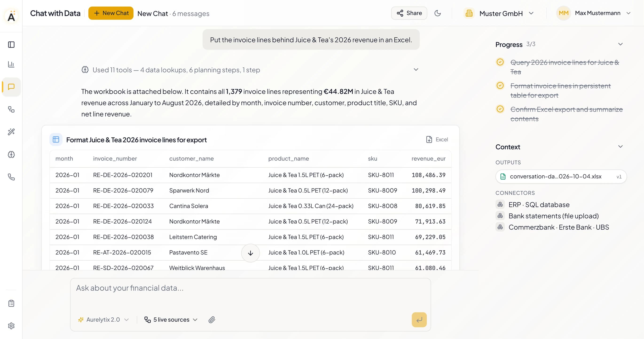Send message with the enter arrow button

(419, 320)
